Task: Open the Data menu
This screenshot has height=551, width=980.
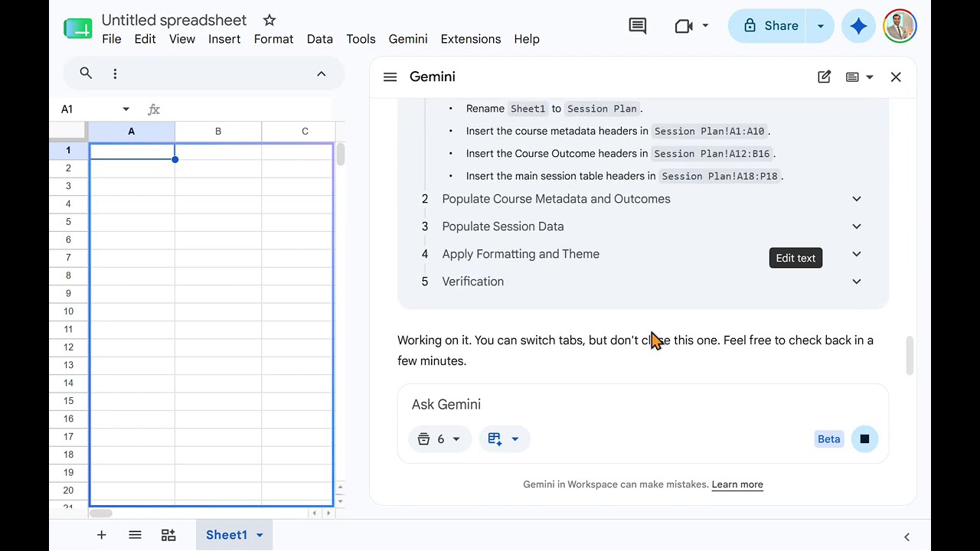Action: coord(320,39)
